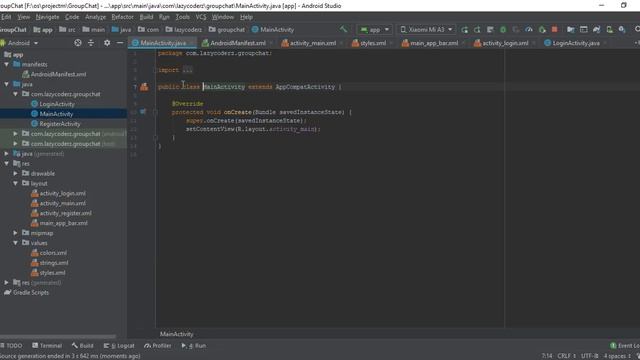Click the CRLF line separator in status bar
This screenshot has height=360, width=640.
(x=566, y=356)
